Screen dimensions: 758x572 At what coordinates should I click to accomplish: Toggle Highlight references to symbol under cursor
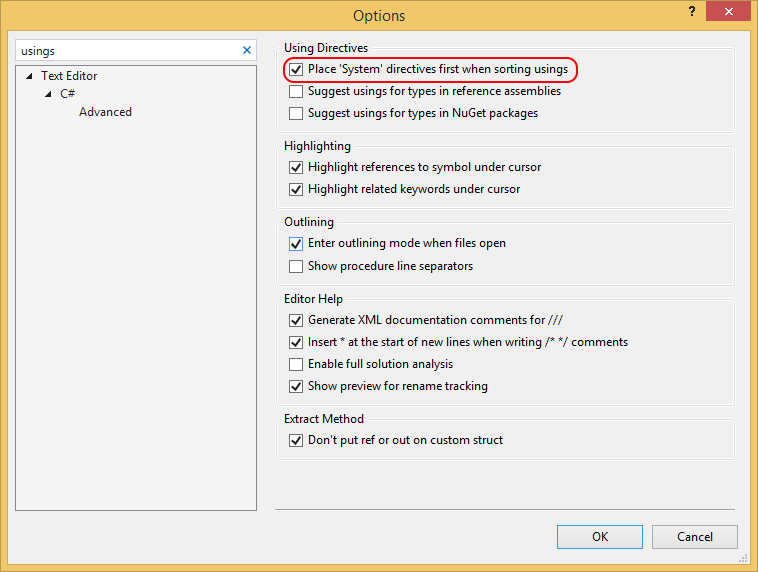click(x=296, y=168)
